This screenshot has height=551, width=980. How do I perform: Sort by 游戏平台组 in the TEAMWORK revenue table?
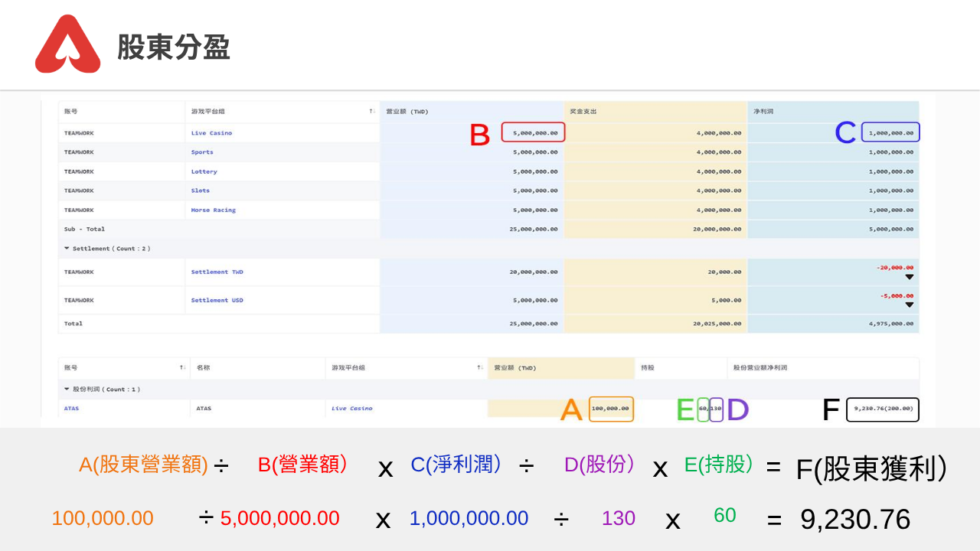(x=372, y=112)
